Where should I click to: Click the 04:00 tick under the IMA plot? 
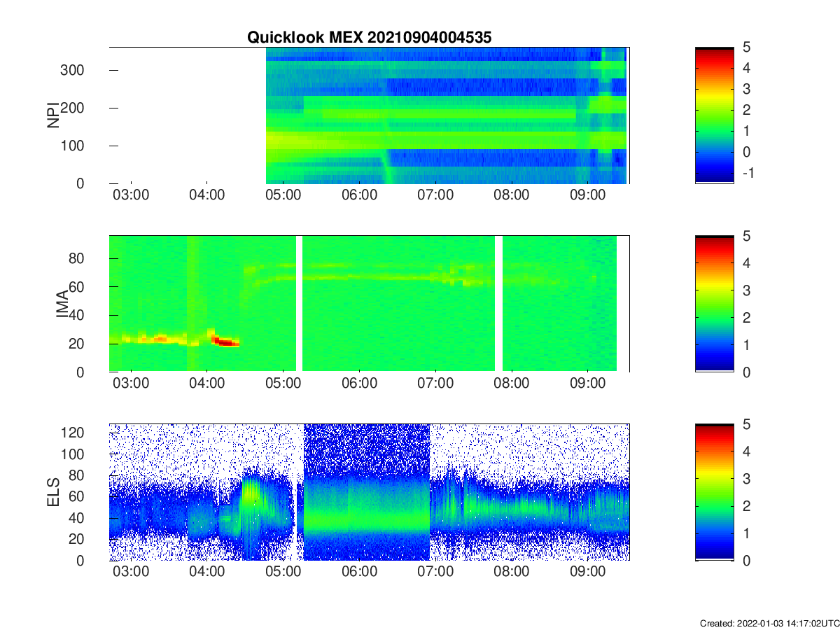[x=207, y=384]
